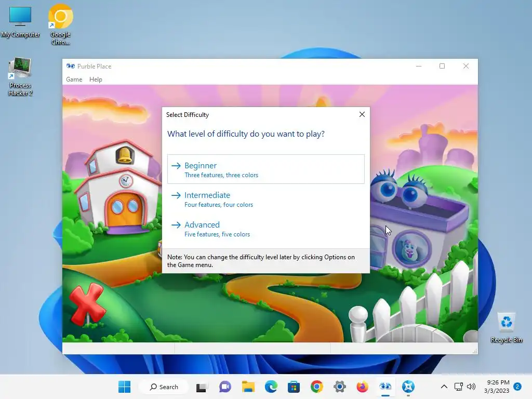Open the clock showing 9:26 PM
532x399 pixels.
tap(497, 387)
